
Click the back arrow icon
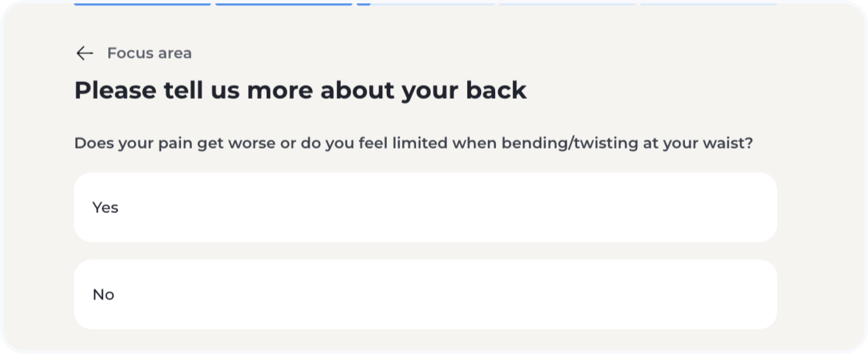(x=84, y=53)
